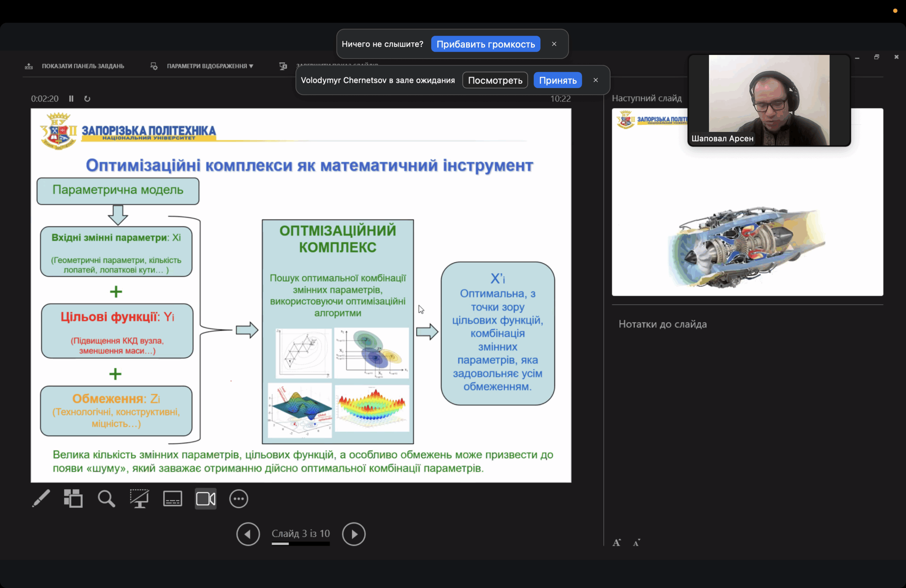The width and height of the screenshot is (906, 588).
Task: Click Посмотреть in waiting room notification
Action: [495, 80]
